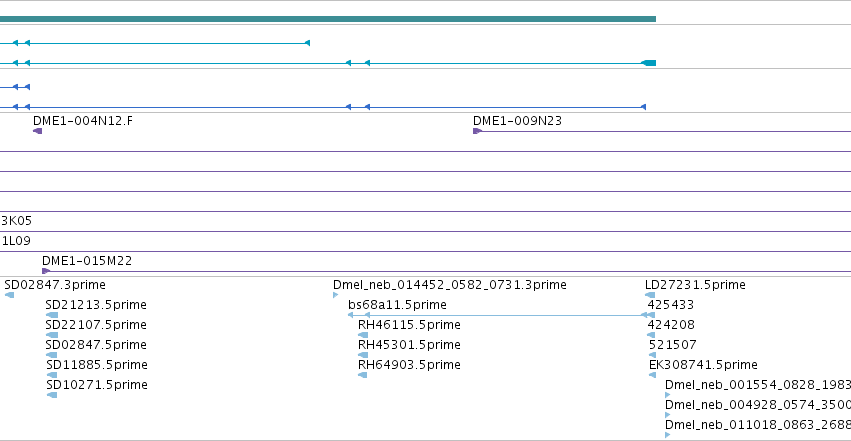Click the Dmel_neb_014452_0582_0731.3prime arrow glyph
The width and height of the screenshot is (851, 441).
click(335, 295)
